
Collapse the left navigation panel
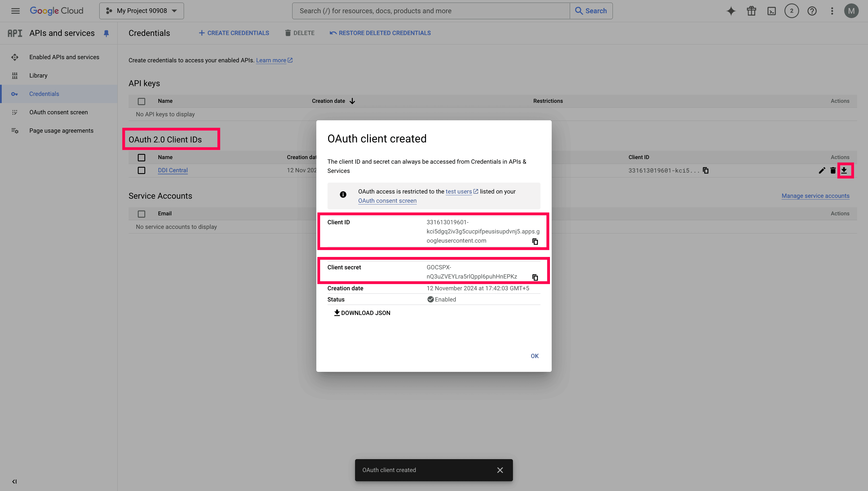click(x=14, y=481)
